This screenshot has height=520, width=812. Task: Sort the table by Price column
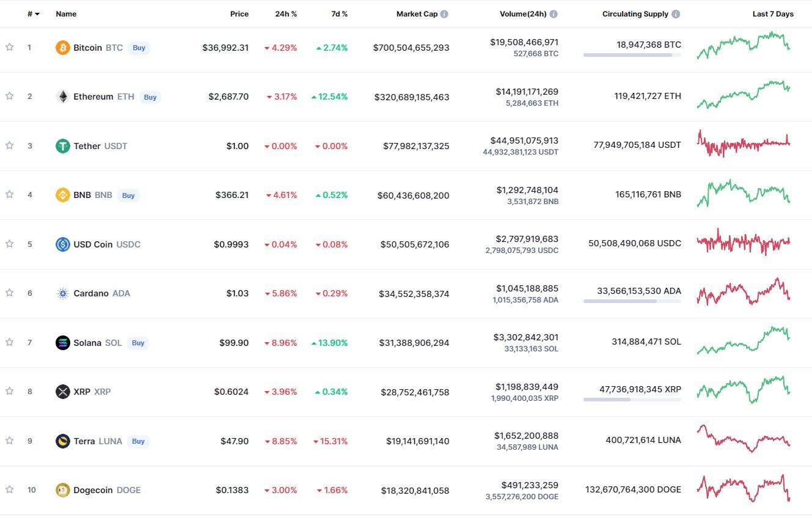point(239,14)
